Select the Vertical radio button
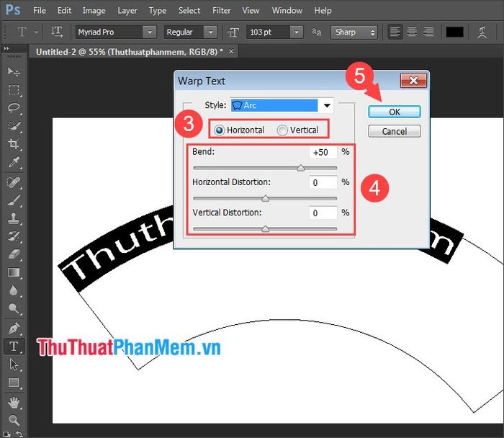 (x=282, y=130)
